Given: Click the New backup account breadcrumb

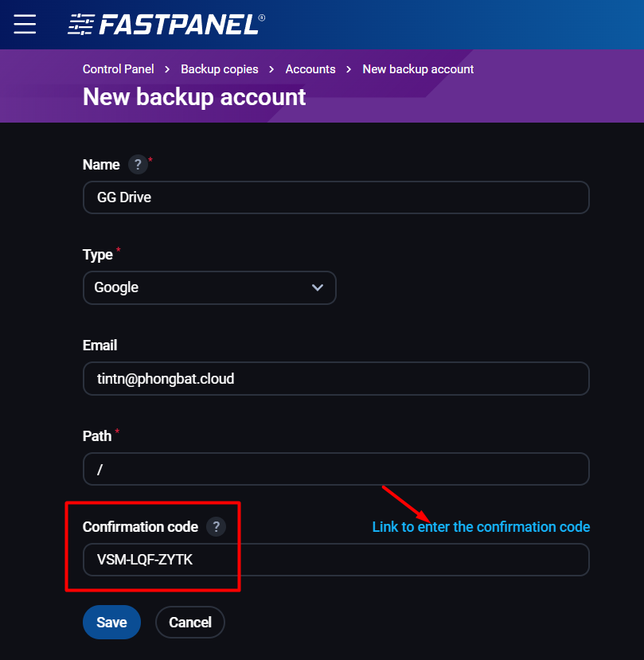Looking at the screenshot, I should (418, 69).
